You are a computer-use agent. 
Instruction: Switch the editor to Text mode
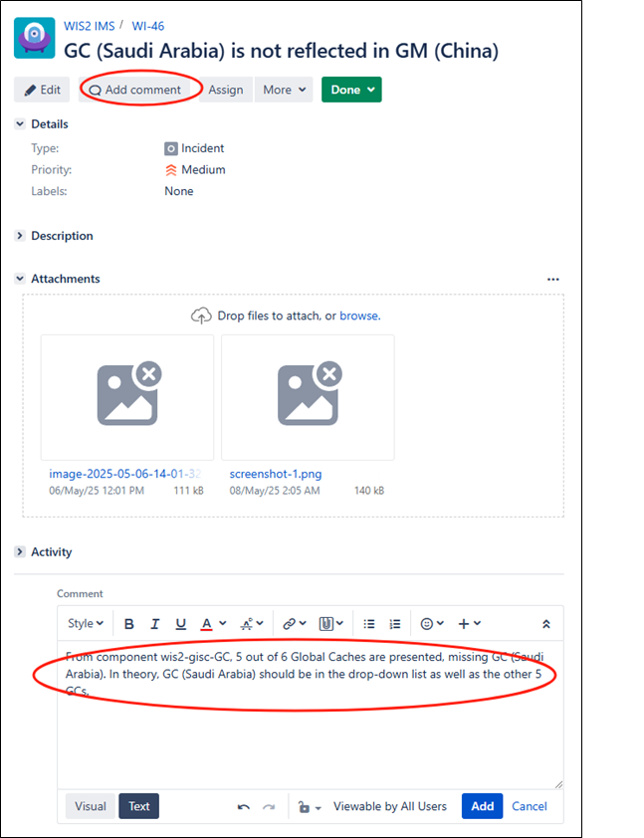coord(139,806)
